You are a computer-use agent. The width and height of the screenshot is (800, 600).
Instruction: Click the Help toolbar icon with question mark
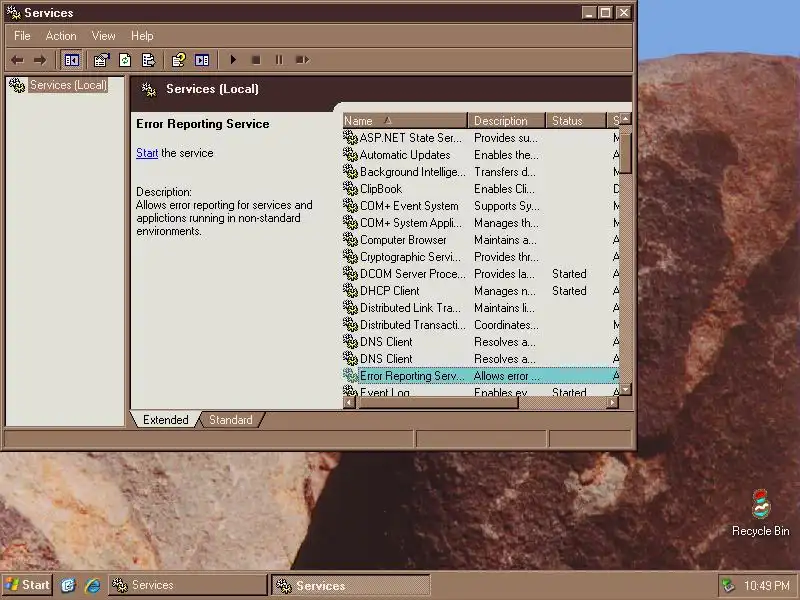point(179,60)
